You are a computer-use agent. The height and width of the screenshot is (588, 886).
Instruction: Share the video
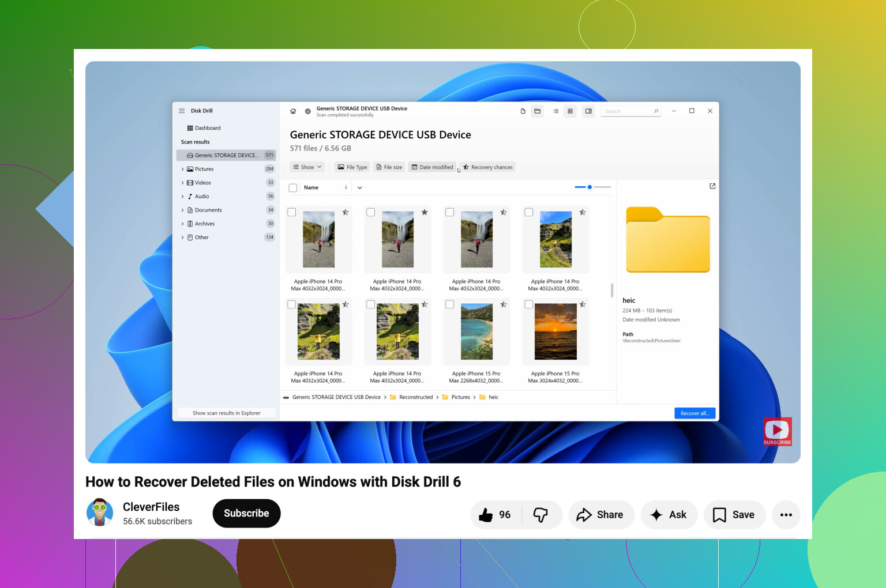pyautogui.click(x=601, y=515)
